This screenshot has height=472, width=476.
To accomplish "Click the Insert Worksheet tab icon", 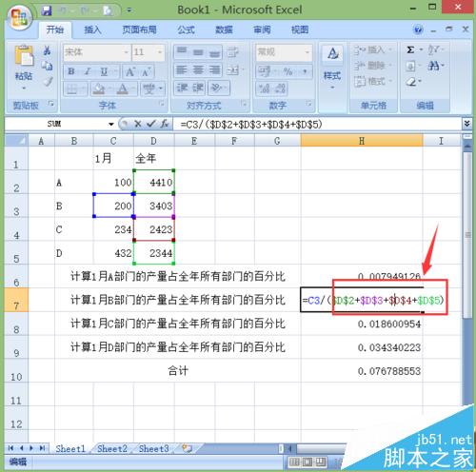I will (188, 448).
